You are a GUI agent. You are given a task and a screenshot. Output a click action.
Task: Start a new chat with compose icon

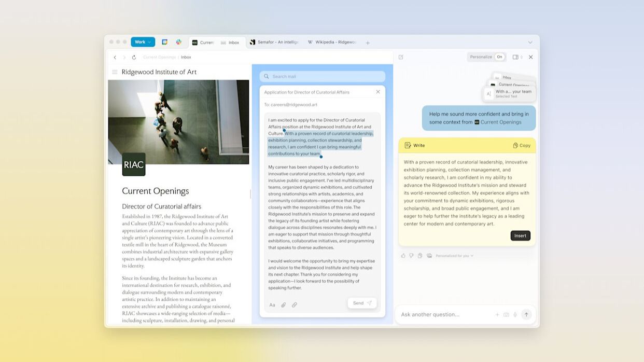[x=401, y=57]
